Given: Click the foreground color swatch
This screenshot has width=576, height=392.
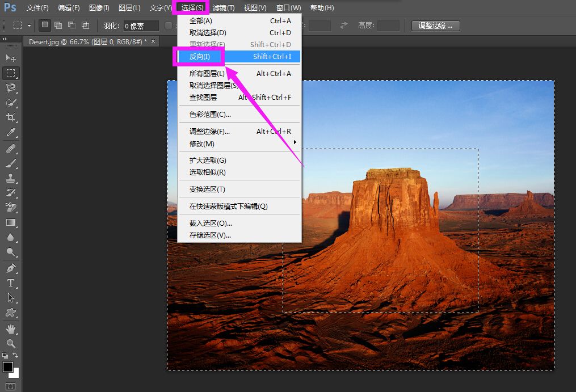Looking at the screenshot, I should [x=8, y=366].
